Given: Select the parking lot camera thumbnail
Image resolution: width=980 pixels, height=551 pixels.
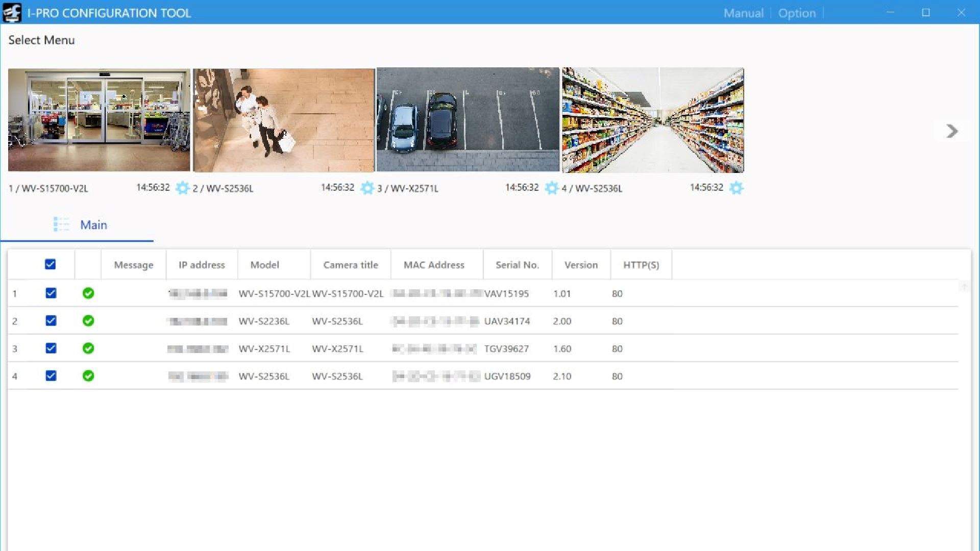Looking at the screenshot, I should click(x=468, y=120).
